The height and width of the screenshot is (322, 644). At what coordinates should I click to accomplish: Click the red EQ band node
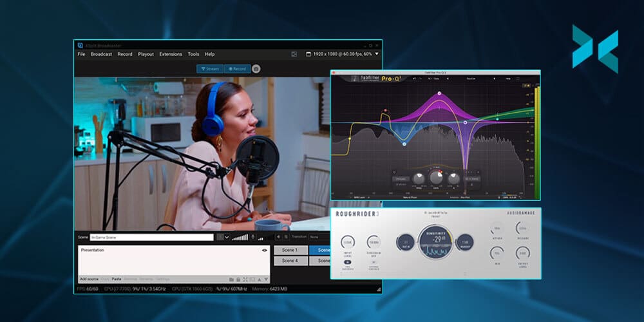pyautogui.click(x=385, y=110)
